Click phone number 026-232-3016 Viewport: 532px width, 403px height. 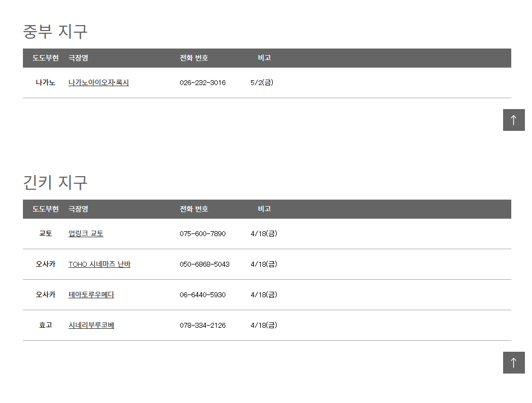[202, 83]
